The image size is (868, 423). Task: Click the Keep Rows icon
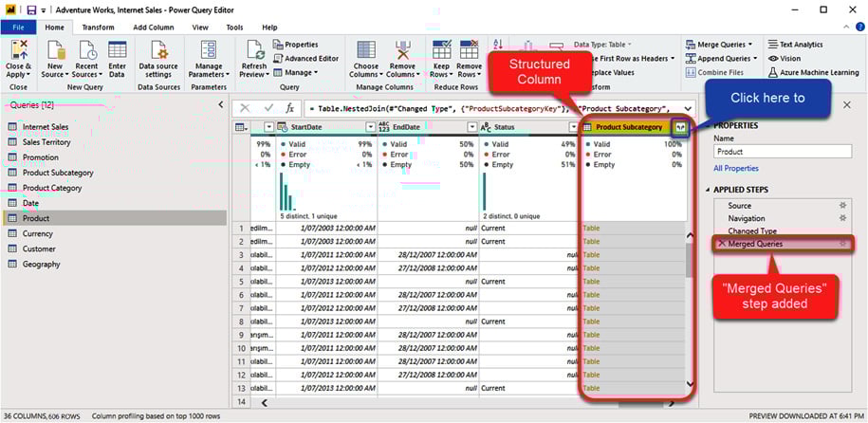click(x=441, y=50)
